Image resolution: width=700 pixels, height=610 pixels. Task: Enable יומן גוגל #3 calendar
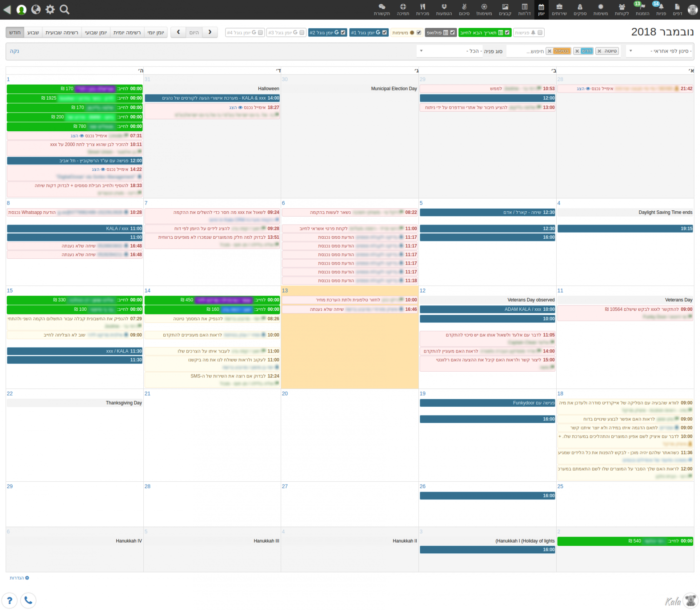pos(302,32)
